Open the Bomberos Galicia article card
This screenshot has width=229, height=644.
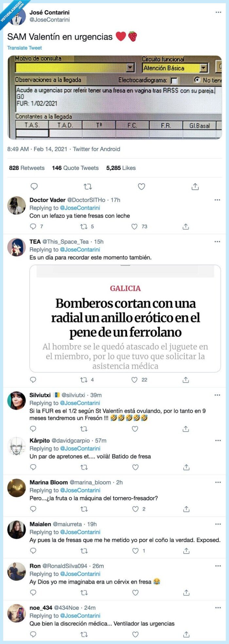(x=125, y=319)
